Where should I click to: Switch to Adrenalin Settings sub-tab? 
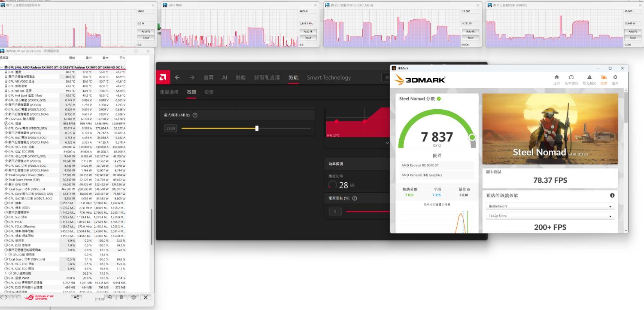click(x=209, y=92)
